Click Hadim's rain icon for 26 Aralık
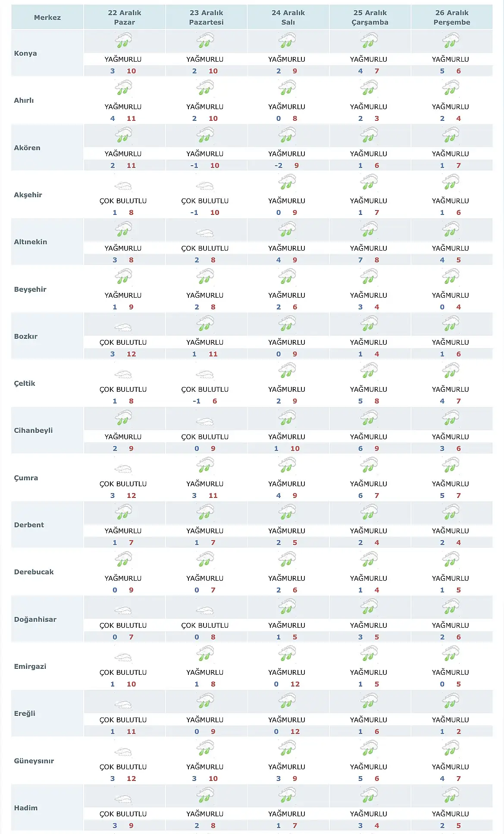This screenshot has height=834, width=504. tap(451, 795)
